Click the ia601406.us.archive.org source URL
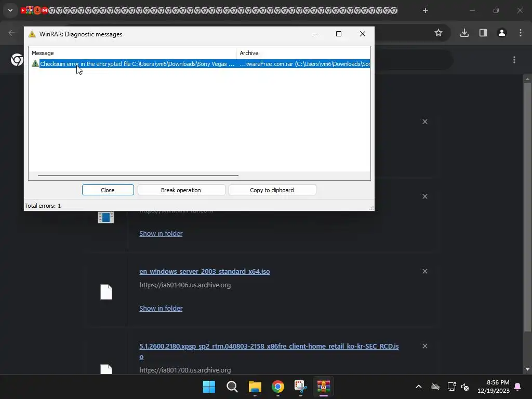The image size is (532, 399). click(x=185, y=285)
